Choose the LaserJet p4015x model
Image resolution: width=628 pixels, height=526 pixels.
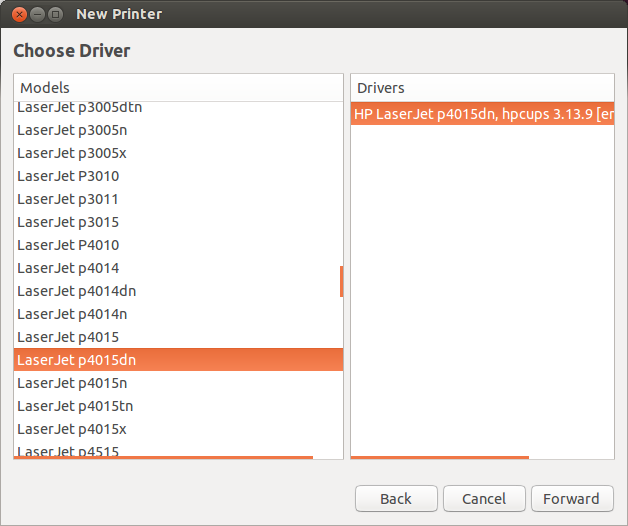178,429
